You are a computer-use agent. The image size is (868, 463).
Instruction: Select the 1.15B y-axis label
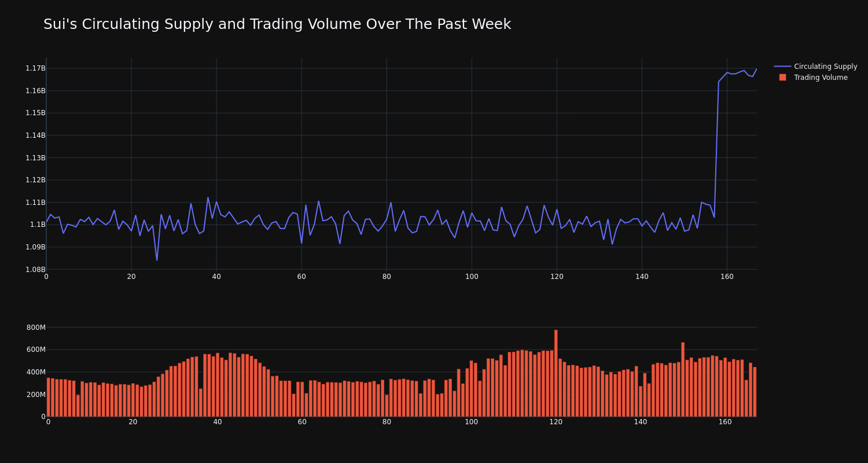(x=35, y=113)
